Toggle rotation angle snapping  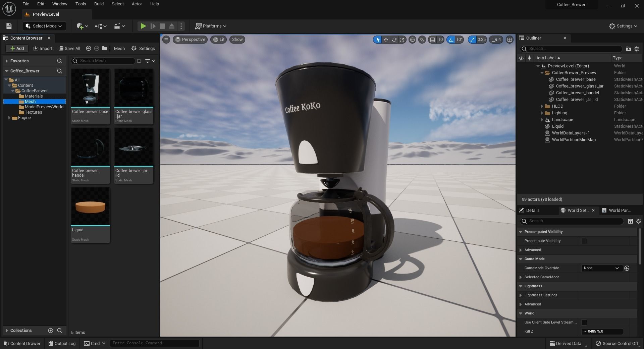click(451, 40)
